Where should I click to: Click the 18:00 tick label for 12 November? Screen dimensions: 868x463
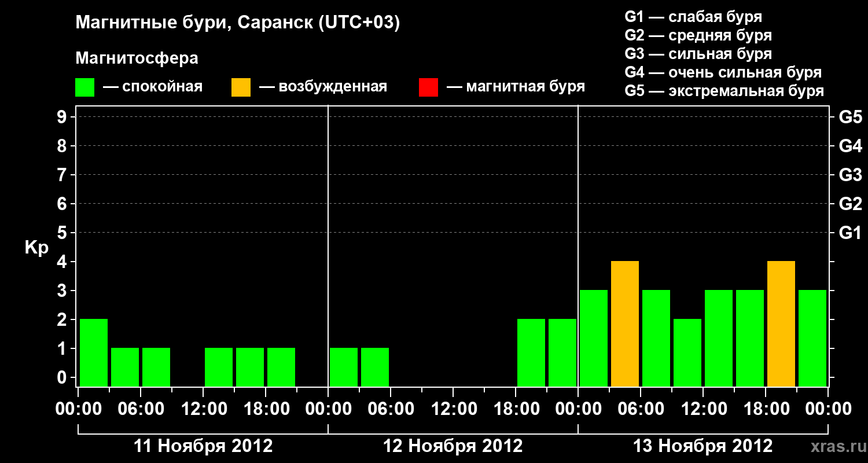click(516, 409)
